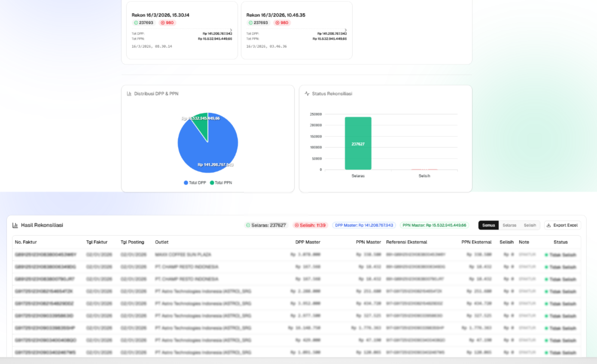Viewport: 597px width, 364px height.
Task: Click the green check icon beside "Selaras: 237627"
Action: click(247, 225)
